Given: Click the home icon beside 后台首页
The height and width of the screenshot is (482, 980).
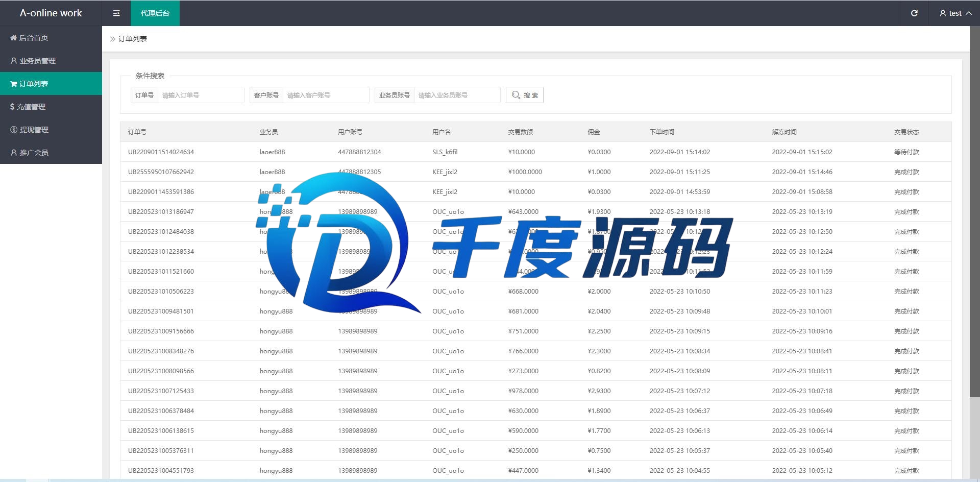Looking at the screenshot, I should [x=14, y=38].
